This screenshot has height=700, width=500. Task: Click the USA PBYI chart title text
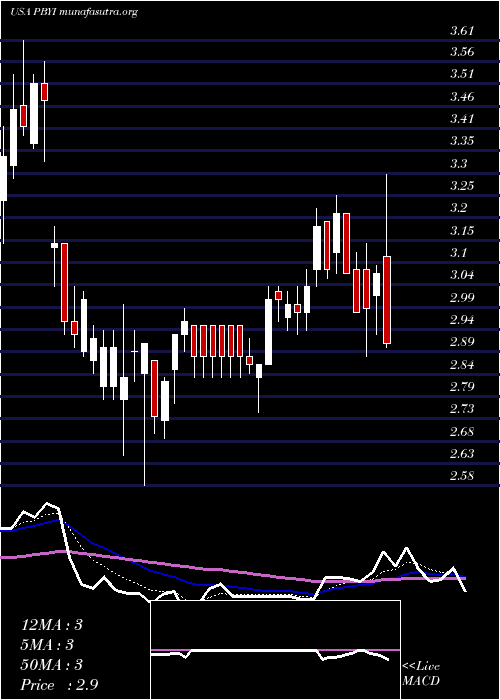coord(74,12)
